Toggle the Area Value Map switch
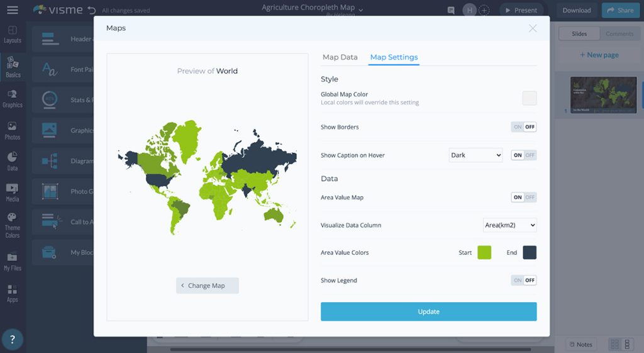Viewport: 644px width, 353px height. [523, 198]
